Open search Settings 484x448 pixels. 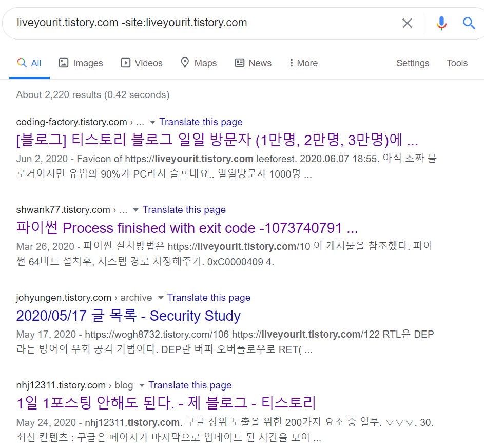413,63
